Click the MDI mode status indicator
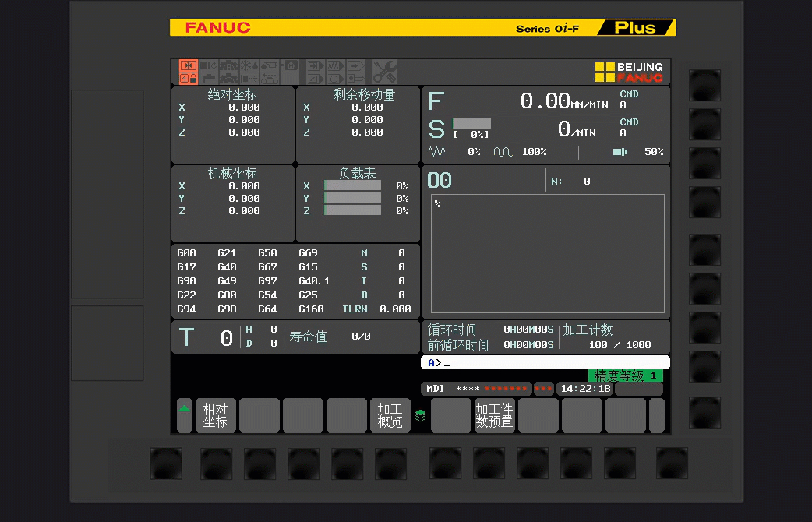Viewport: 812px width, 522px height. [435, 389]
